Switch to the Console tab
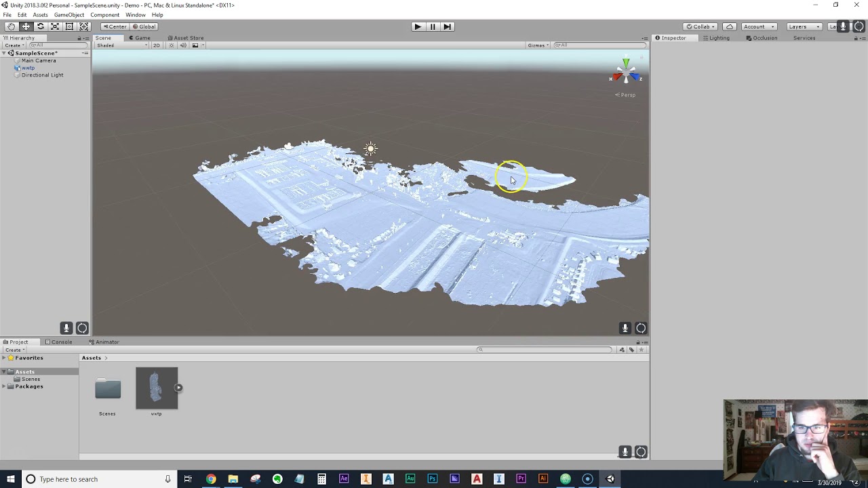 pyautogui.click(x=58, y=342)
